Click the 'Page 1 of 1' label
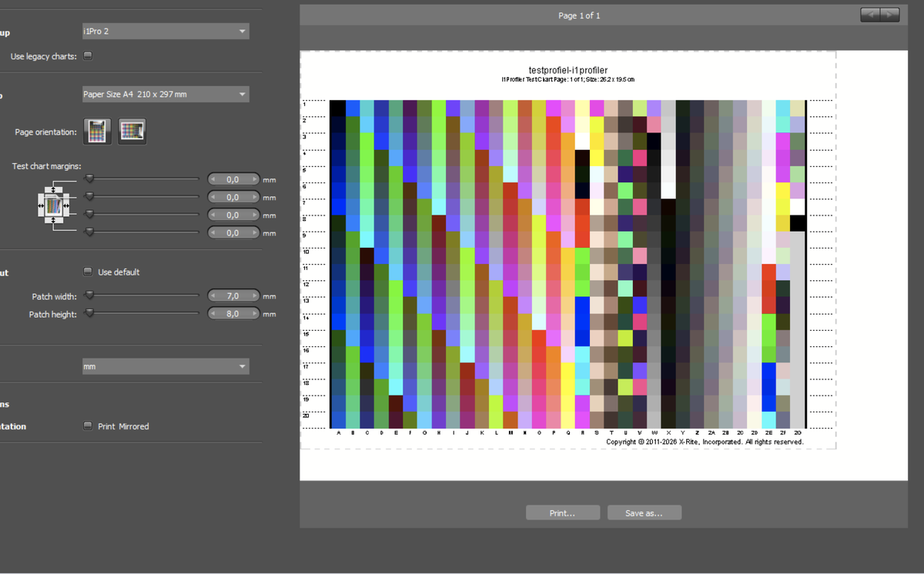This screenshot has width=924, height=574. [579, 15]
